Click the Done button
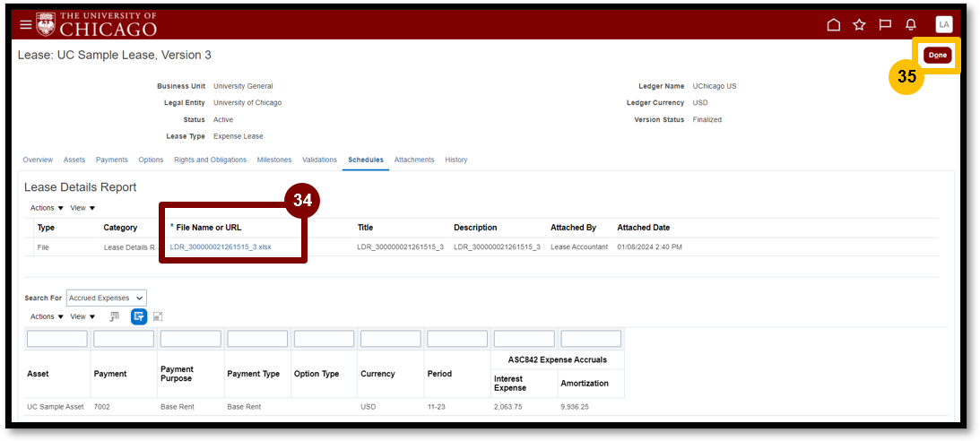Image resolution: width=980 pixels, height=441 pixels. pyautogui.click(x=938, y=55)
